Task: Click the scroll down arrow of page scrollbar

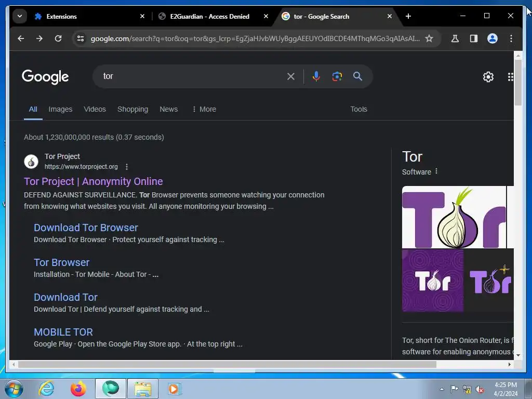Action: [x=518, y=355]
